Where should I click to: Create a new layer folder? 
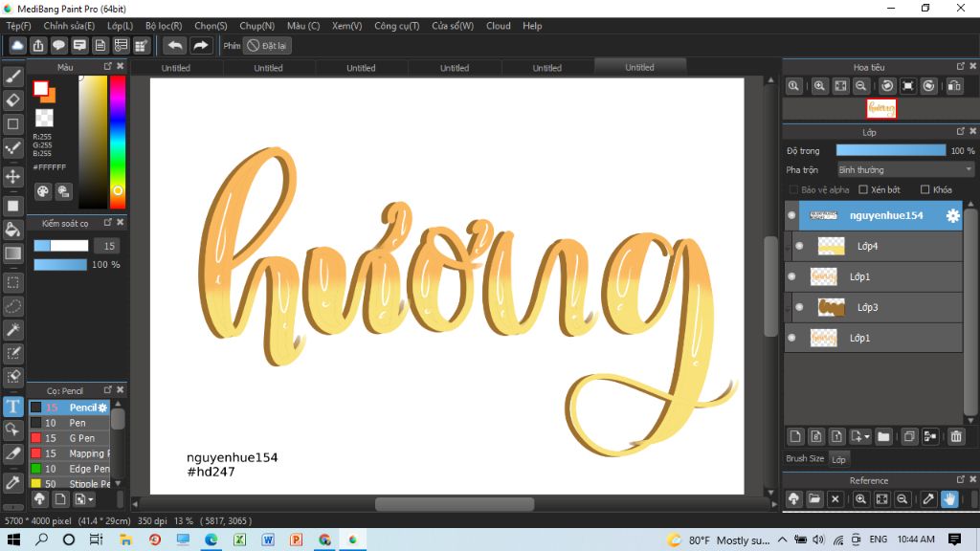pyautogui.click(x=883, y=437)
